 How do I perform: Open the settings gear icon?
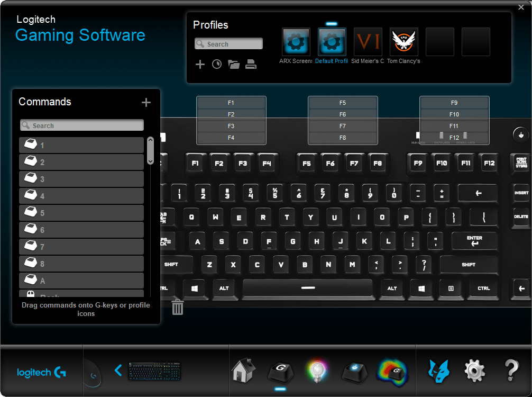474,371
